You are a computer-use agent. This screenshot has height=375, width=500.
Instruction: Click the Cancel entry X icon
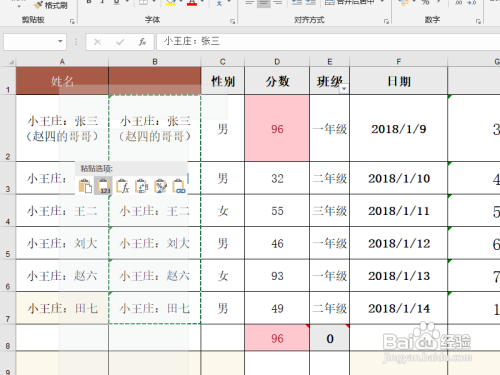pos(97,42)
